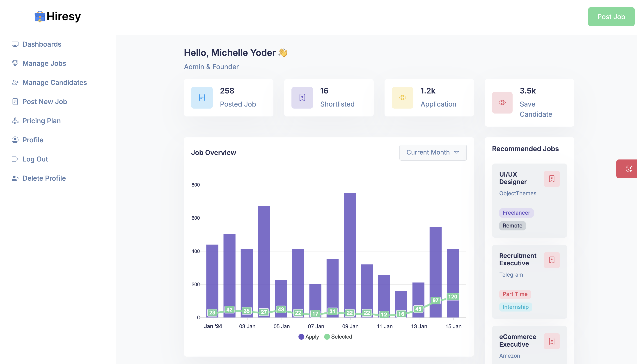Click the Admin & Founder subtitle
The height and width of the screenshot is (364, 637).
(211, 67)
